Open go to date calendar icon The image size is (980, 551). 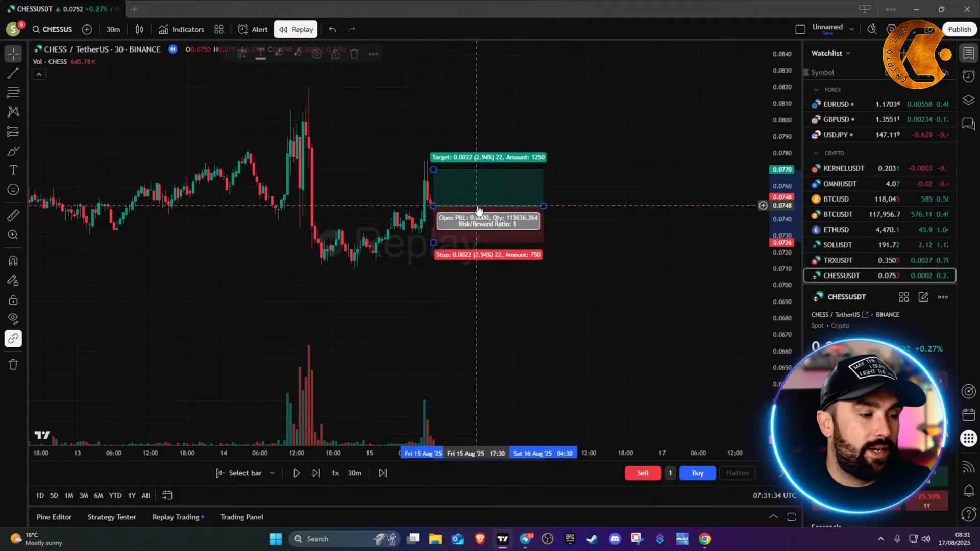coord(167,495)
